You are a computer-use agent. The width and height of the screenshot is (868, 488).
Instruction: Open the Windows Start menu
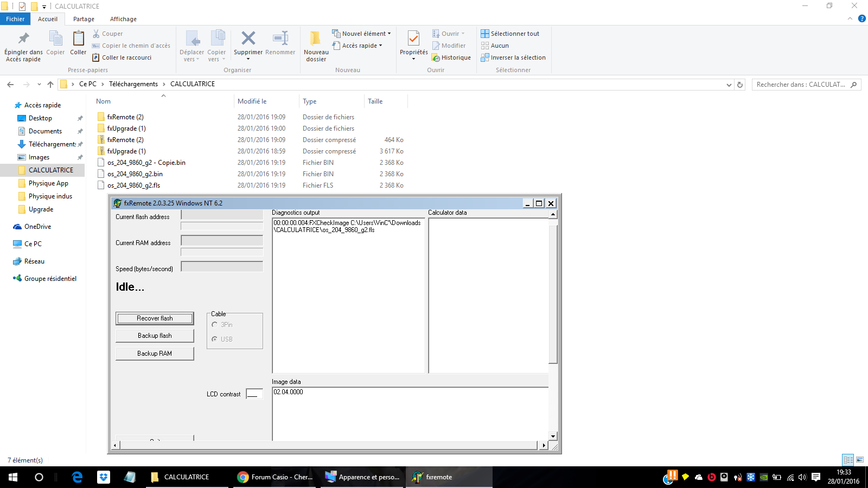coord(13,477)
